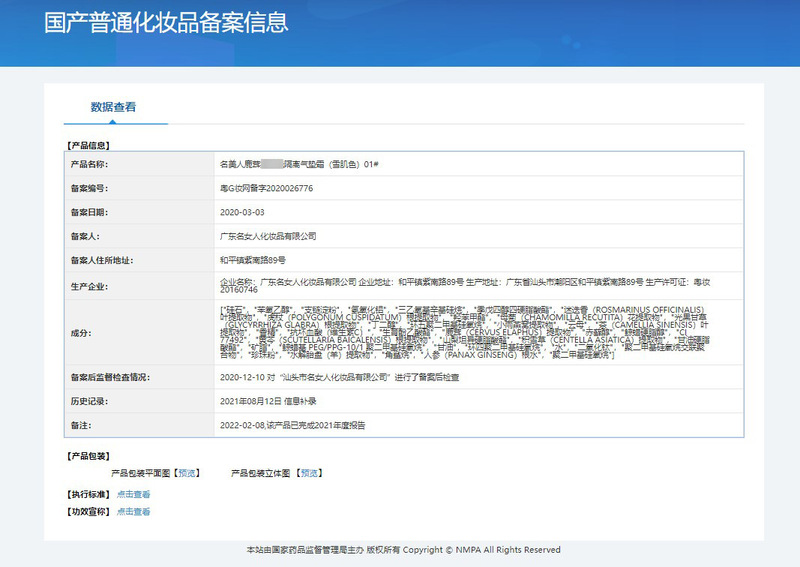Open 点击查看 link for 功效宣称
Screen dimensions: 800x567
[133, 512]
